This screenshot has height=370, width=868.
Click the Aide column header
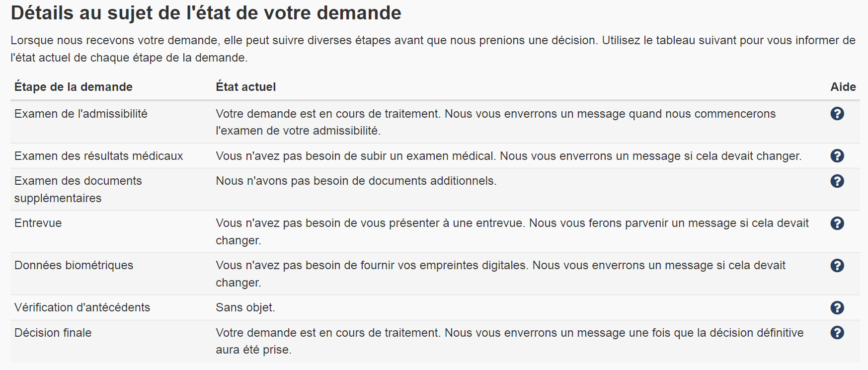[843, 87]
